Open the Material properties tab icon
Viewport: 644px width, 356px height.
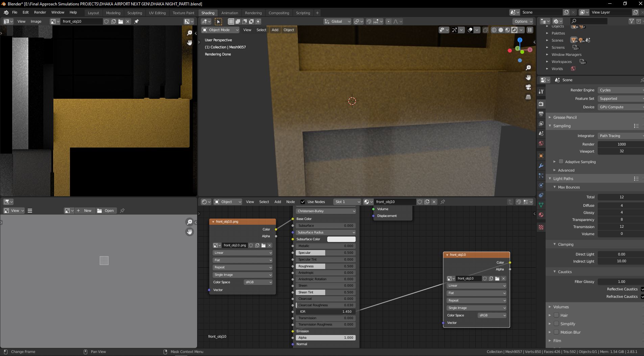pyautogui.click(x=541, y=215)
